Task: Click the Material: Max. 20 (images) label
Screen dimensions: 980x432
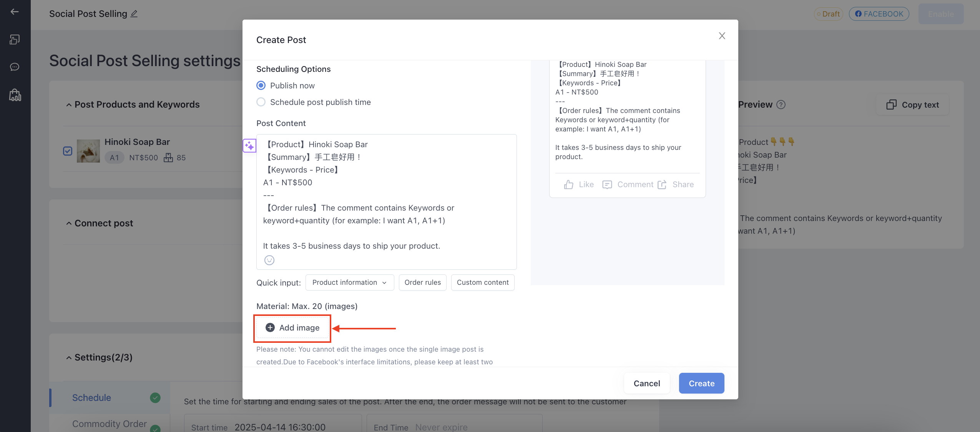Action: pyautogui.click(x=307, y=306)
